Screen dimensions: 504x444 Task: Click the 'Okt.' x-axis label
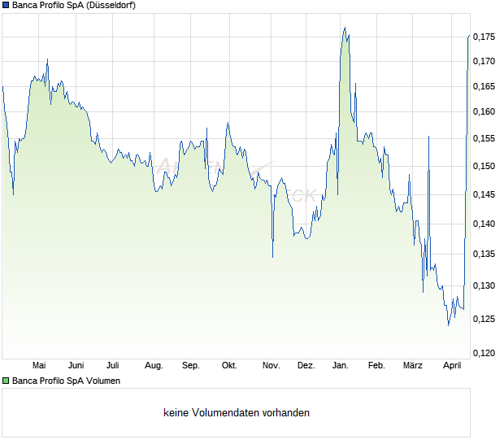pos(229,365)
